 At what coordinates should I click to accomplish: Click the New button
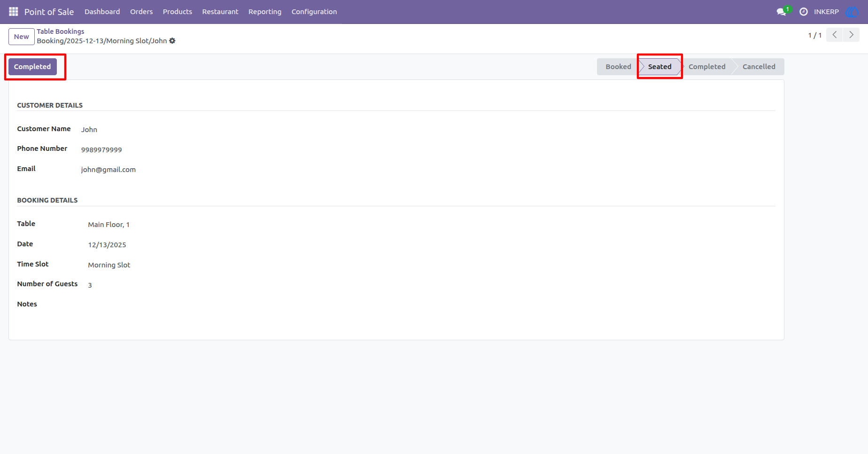click(22, 37)
